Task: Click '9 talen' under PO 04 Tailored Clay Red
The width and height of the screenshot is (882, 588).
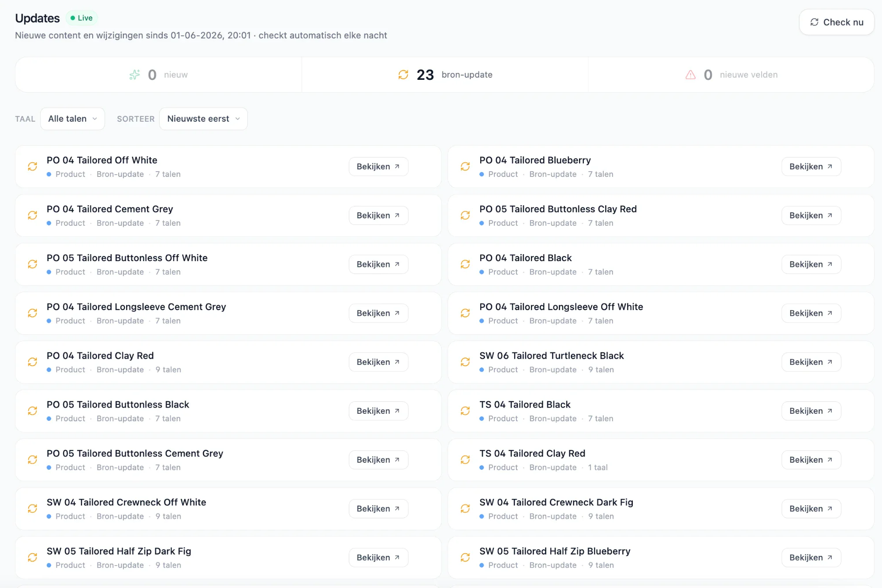Action: [168, 370]
